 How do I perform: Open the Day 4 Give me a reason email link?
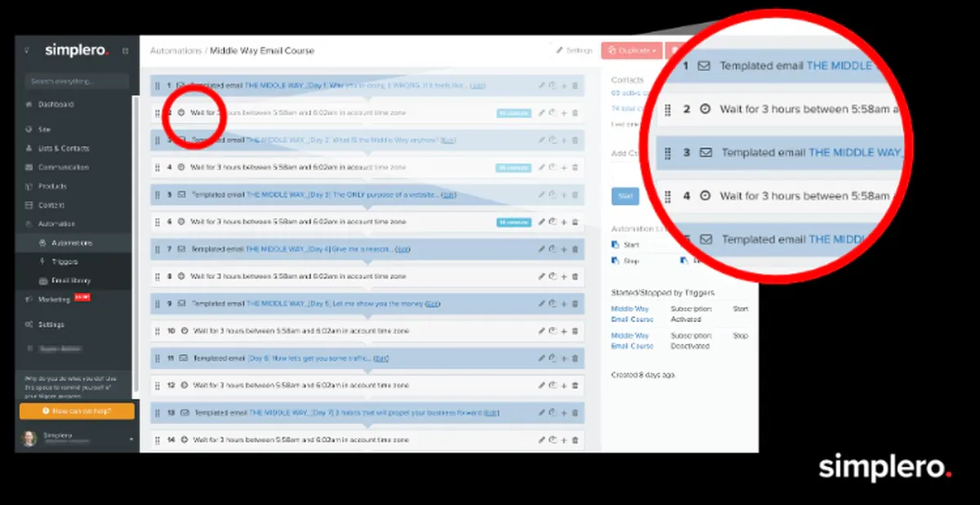(x=319, y=249)
